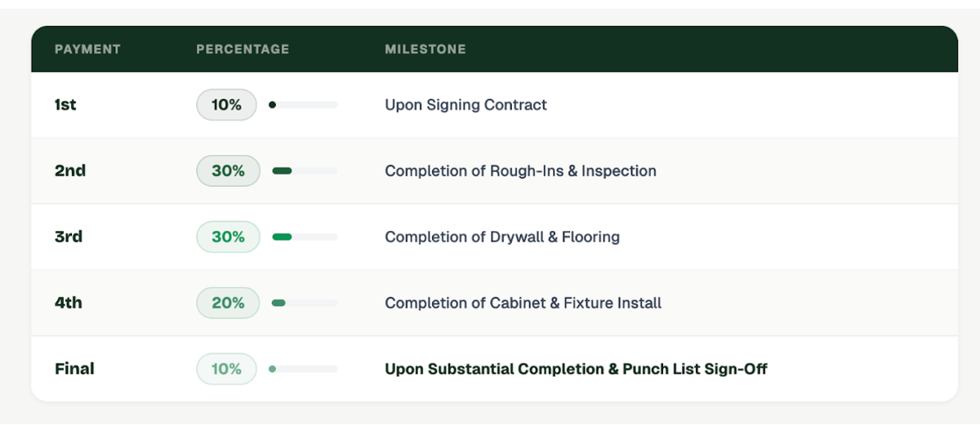Click the 1st payment progress bar

pos(303,105)
